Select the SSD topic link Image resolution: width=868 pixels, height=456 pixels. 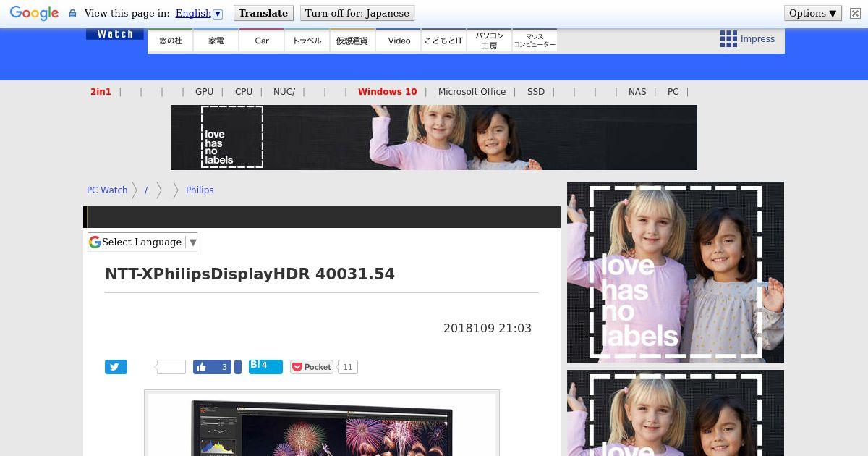tap(536, 92)
